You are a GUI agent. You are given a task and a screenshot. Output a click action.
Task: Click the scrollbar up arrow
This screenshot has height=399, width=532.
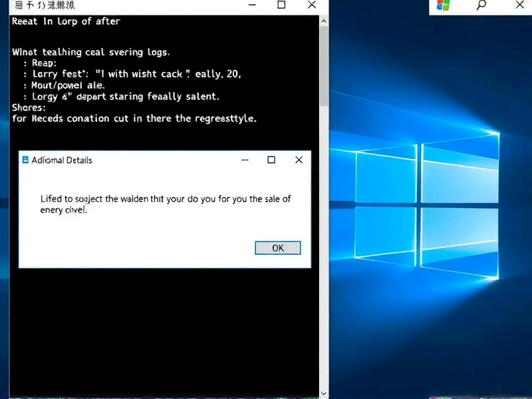pyautogui.click(x=323, y=20)
